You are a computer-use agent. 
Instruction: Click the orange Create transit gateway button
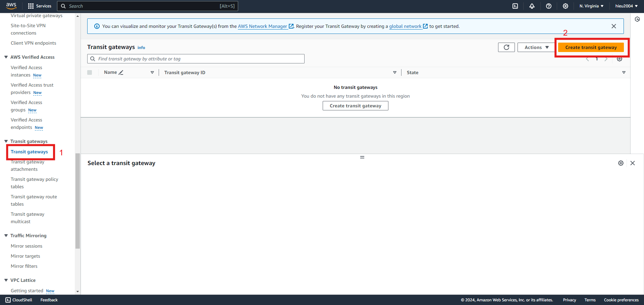[x=591, y=47]
